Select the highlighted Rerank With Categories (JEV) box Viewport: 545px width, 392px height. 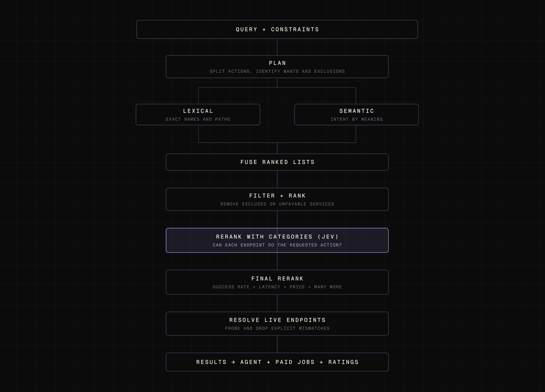(x=277, y=240)
